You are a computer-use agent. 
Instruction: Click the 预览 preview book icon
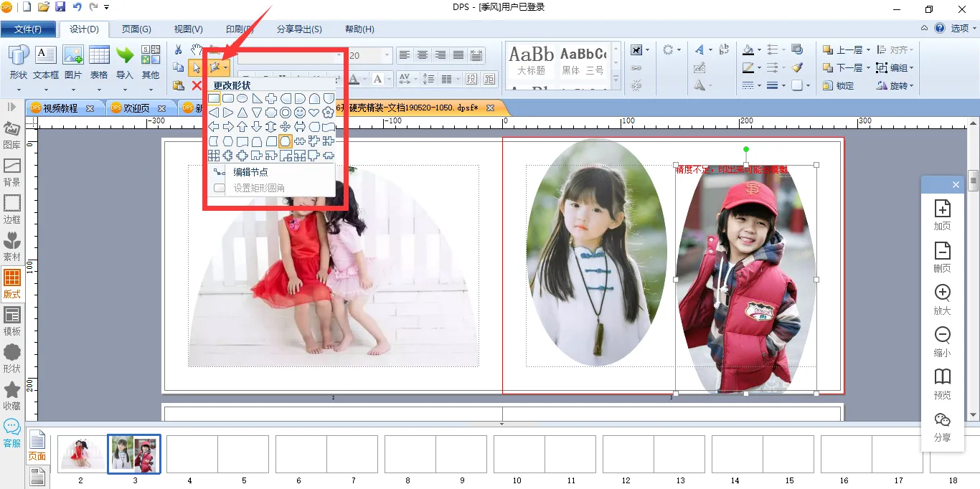(x=942, y=384)
